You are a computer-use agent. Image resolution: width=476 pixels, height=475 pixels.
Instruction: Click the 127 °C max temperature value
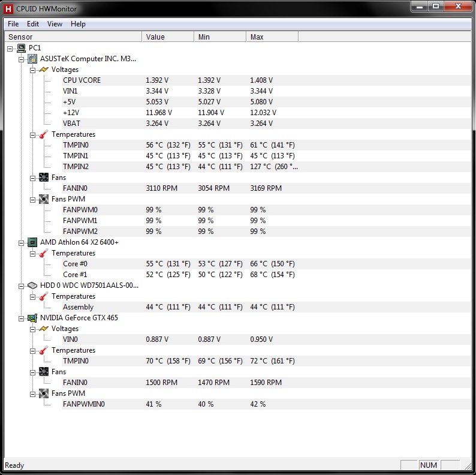(274, 167)
